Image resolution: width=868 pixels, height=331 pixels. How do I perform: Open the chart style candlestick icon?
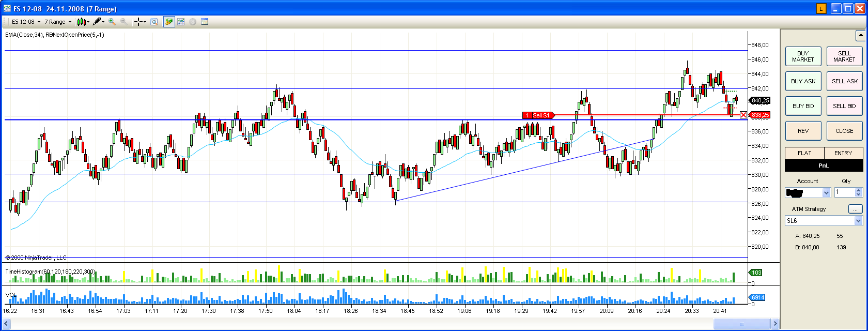81,22
